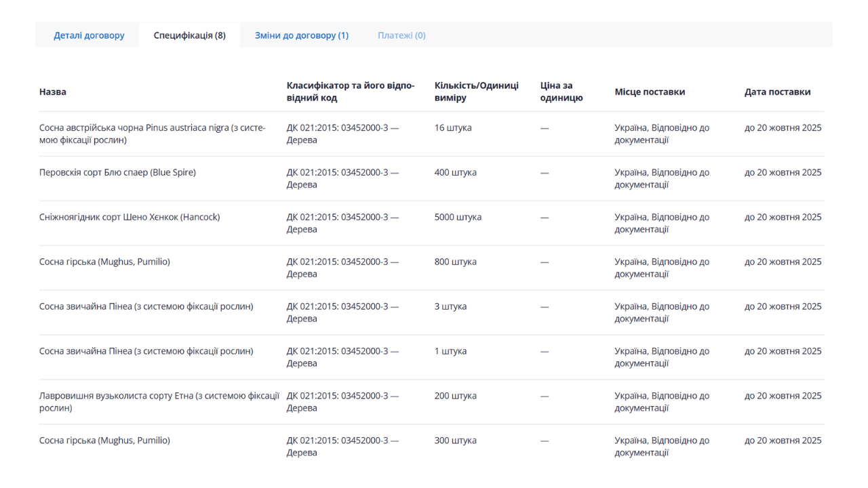Screen dimensions: 868x488
Task: Select the Сосна австрійська чорна item name
Action: click(152, 134)
